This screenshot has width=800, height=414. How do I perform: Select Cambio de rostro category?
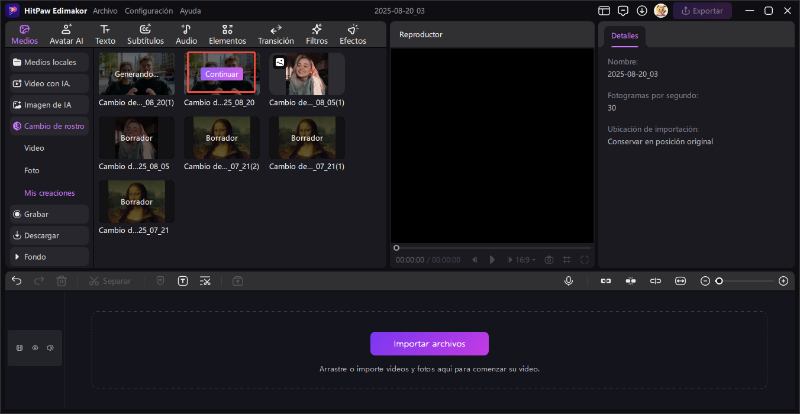tap(49, 126)
